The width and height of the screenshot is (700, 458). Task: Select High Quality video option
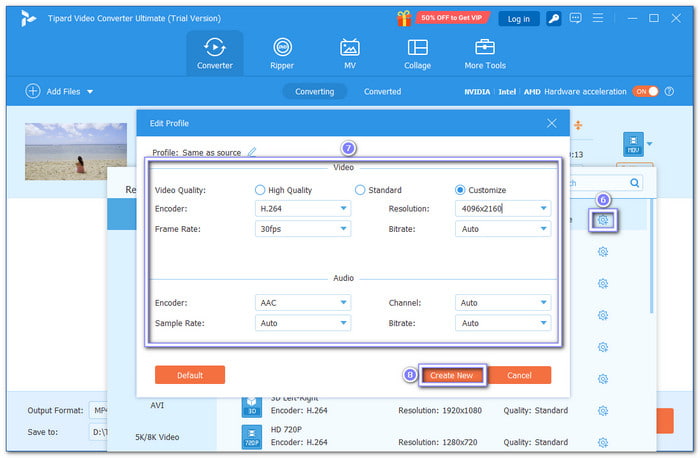point(261,190)
